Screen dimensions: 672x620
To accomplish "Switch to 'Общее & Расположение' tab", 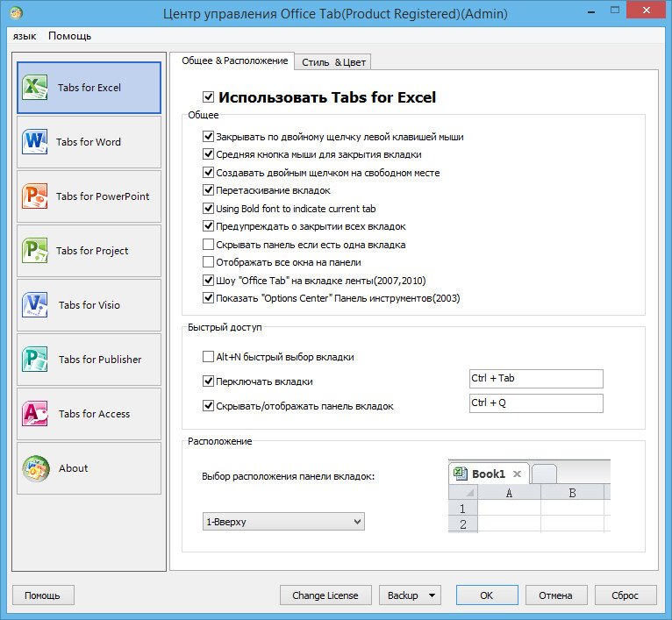I will [x=234, y=61].
